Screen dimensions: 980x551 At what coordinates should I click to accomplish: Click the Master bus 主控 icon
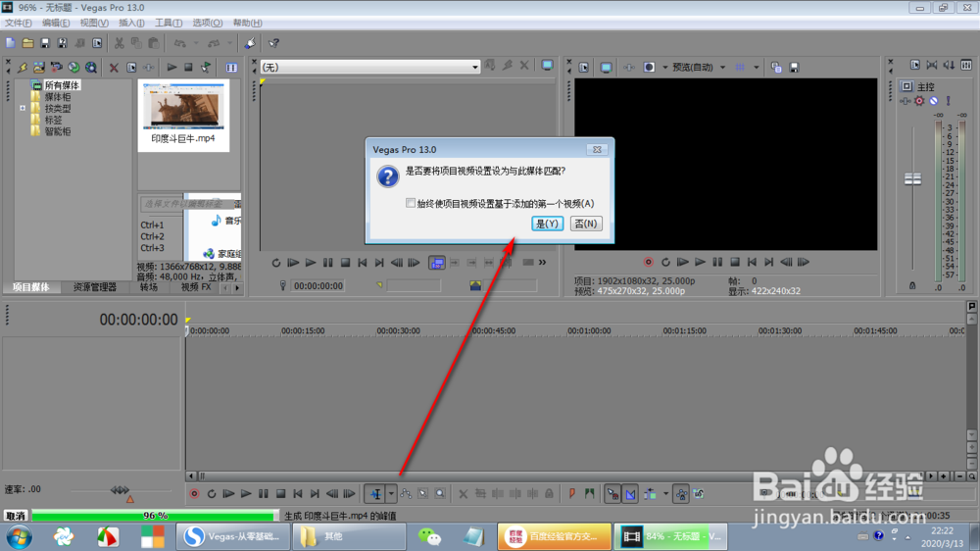pos(906,86)
